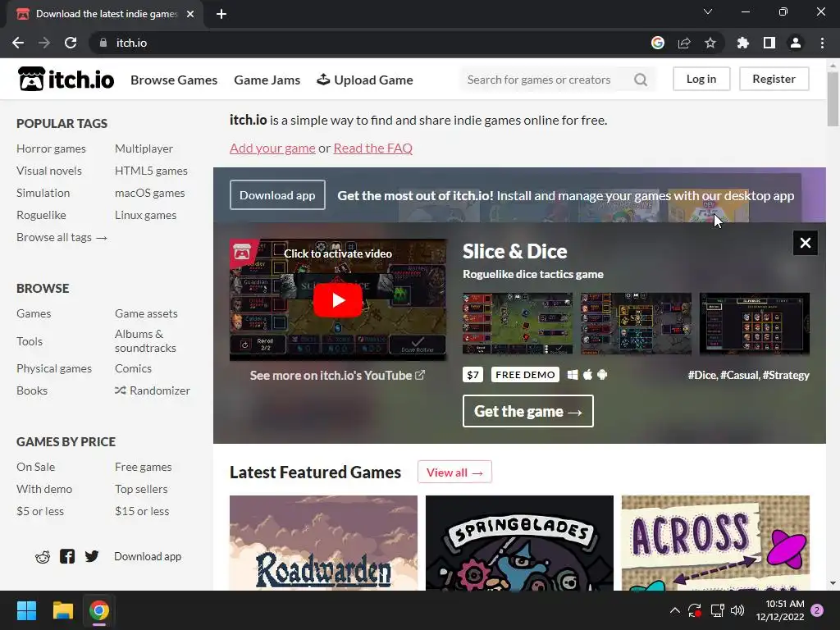Click the Windows platform icon for Slice & Dice
Screen dimensions: 840x630
(573, 374)
